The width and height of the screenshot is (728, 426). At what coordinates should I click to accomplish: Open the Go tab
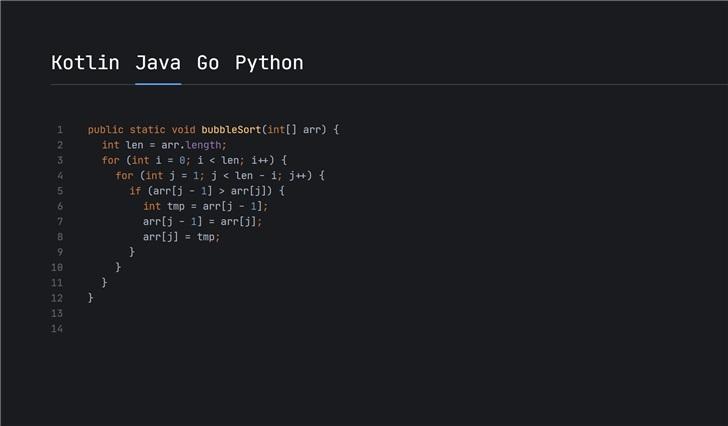208,63
